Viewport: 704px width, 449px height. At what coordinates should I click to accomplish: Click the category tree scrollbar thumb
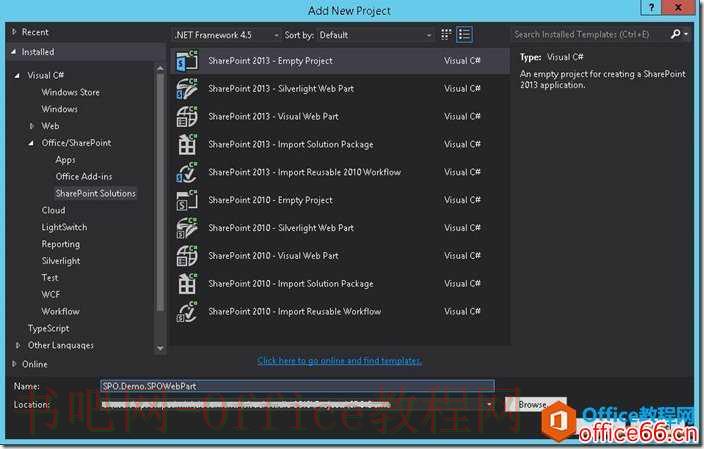click(x=160, y=193)
